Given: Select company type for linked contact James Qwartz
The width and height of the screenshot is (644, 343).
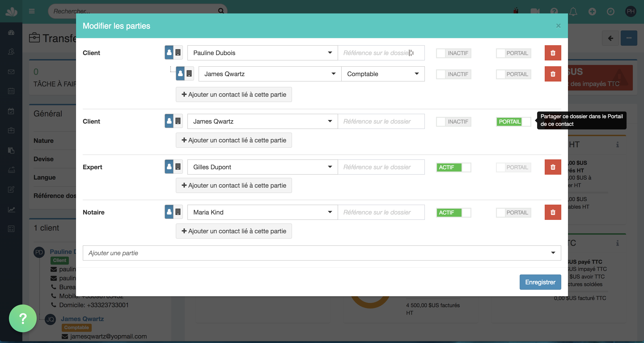Looking at the screenshot, I should tap(189, 74).
